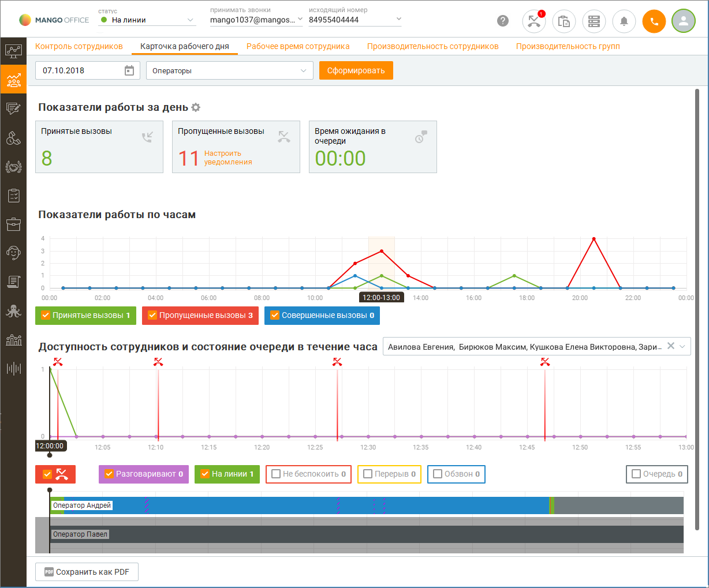Viewport: 709px width, 588px height.
Task: Click the 12:00:00 timeline position marker
Action: (50, 446)
